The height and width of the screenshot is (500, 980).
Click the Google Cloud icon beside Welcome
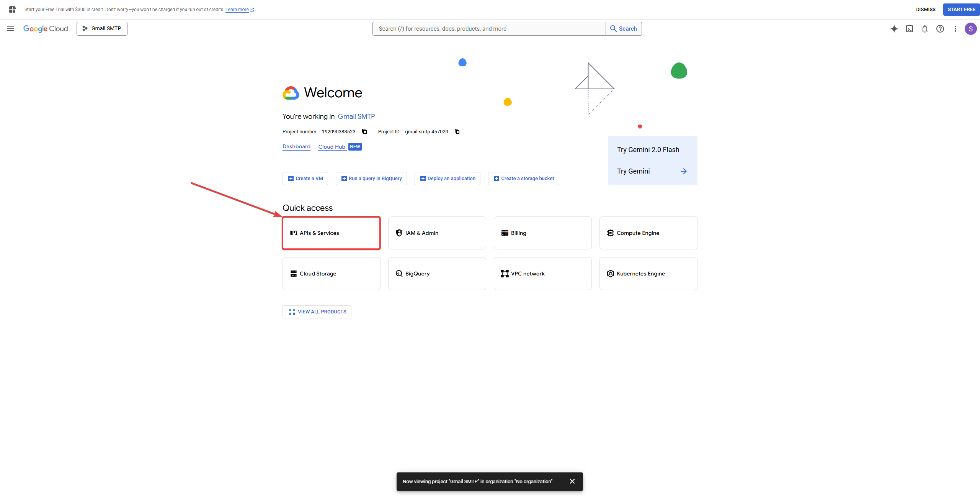[291, 93]
